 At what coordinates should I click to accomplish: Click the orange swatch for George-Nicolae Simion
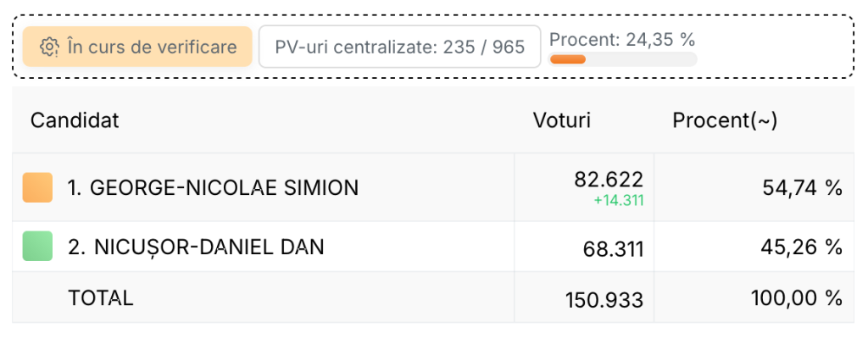[x=37, y=187]
